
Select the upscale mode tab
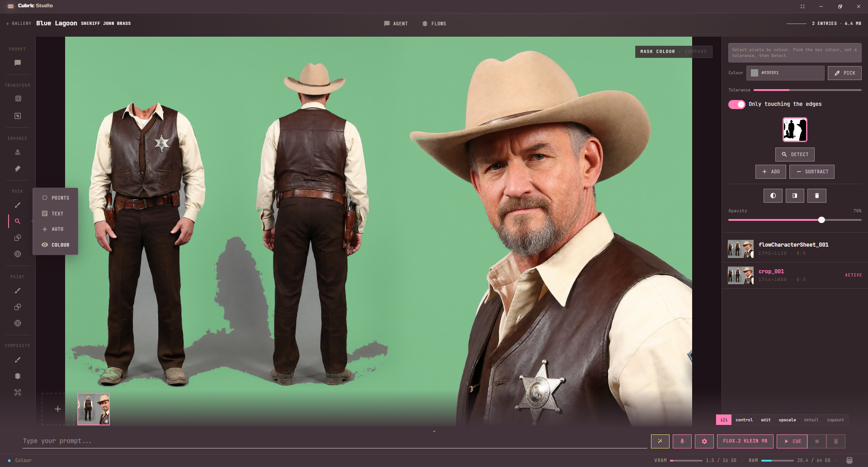click(x=787, y=420)
